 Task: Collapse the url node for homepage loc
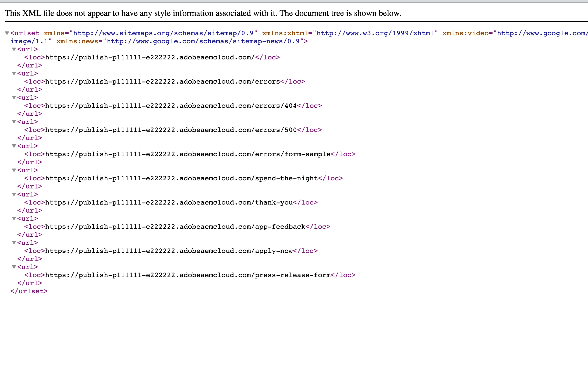click(14, 49)
